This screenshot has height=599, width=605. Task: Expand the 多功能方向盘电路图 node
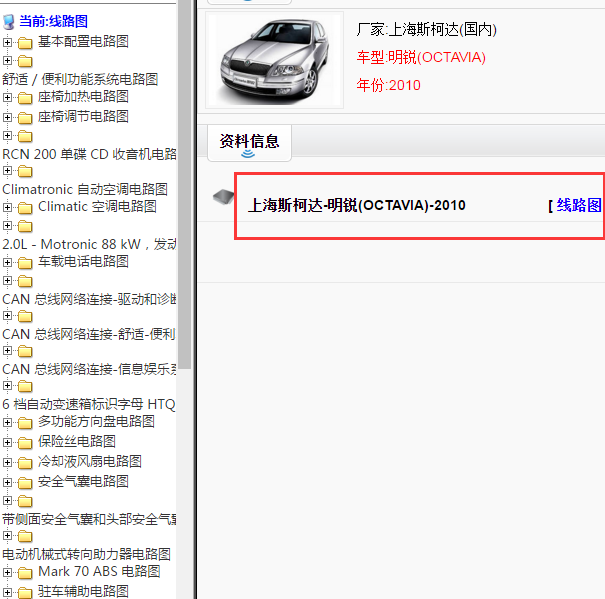tap(7, 422)
